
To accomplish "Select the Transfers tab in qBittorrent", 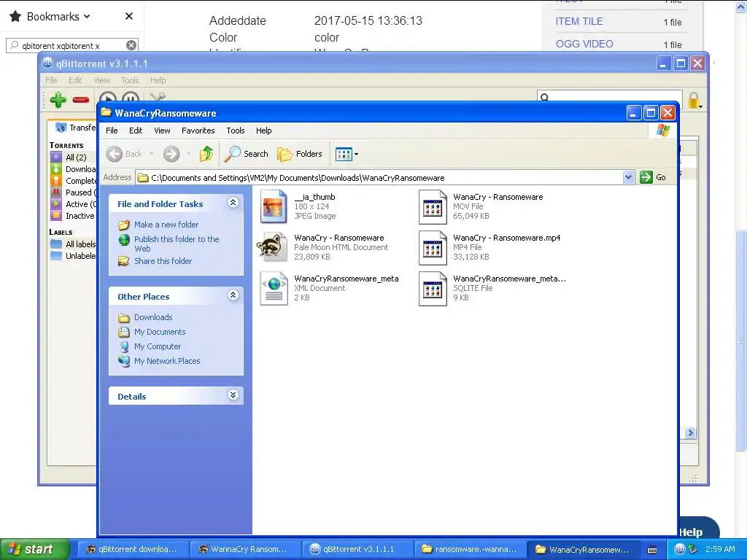I will point(76,128).
